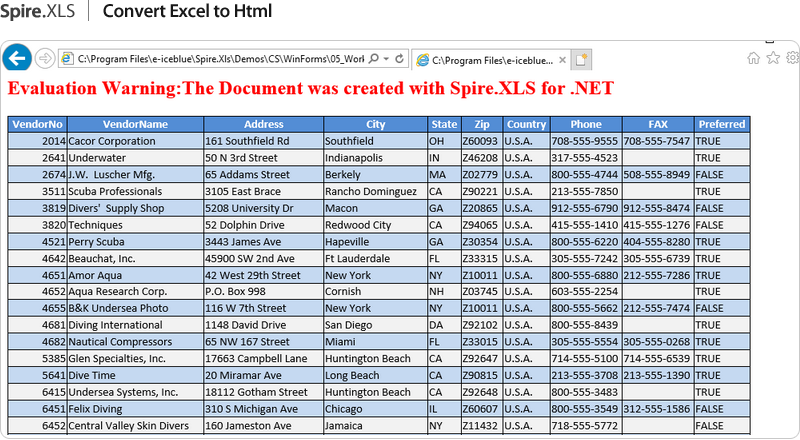Refresh the page with the reload icon
Viewport: 800px width, 440px height.
(x=399, y=58)
